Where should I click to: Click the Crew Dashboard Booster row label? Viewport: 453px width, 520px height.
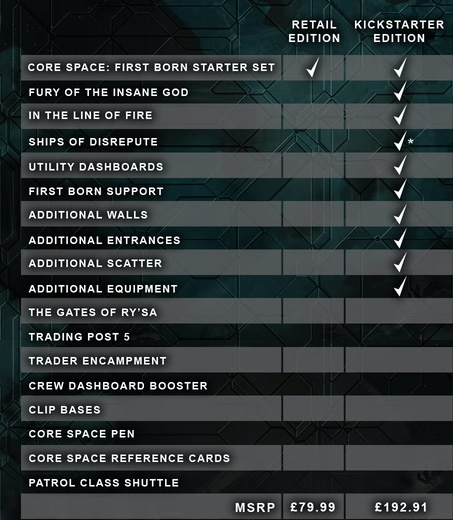click(118, 386)
